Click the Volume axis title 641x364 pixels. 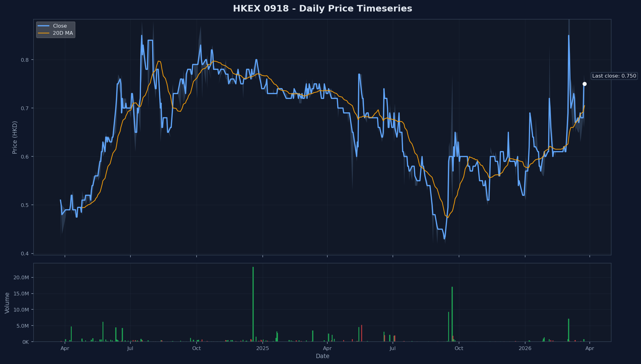[x=7, y=303]
